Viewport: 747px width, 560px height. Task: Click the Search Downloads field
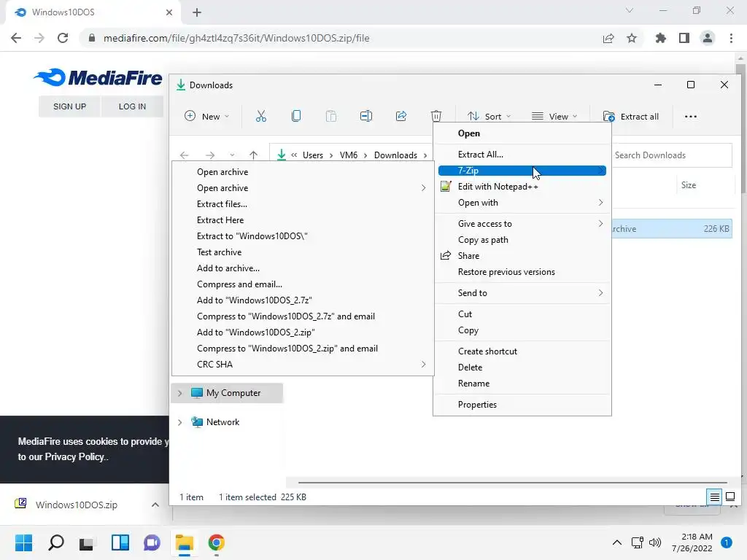(672, 155)
